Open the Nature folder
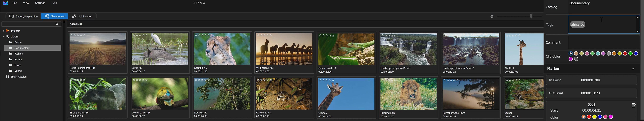The width and height of the screenshot is (644, 121). pos(18,59)
